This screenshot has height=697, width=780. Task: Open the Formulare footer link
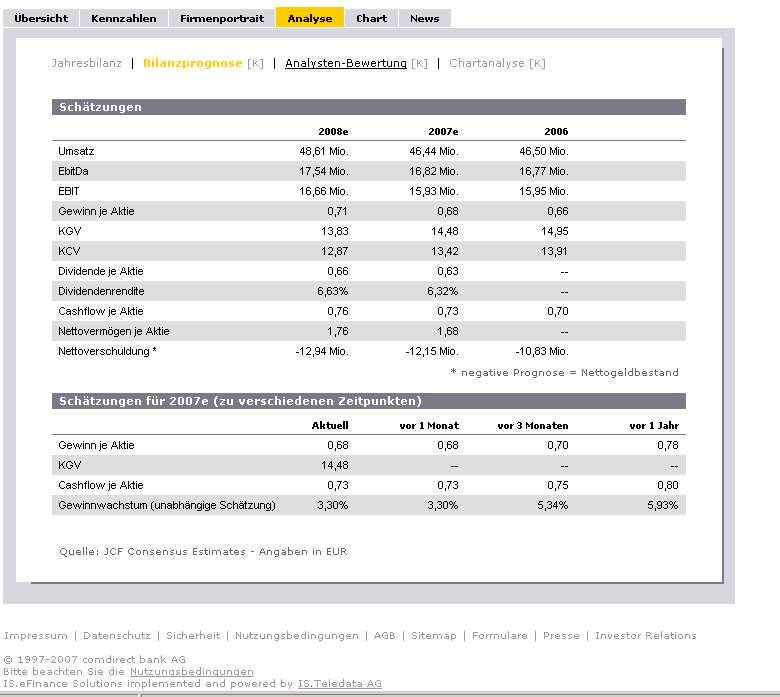pos(499,636)
